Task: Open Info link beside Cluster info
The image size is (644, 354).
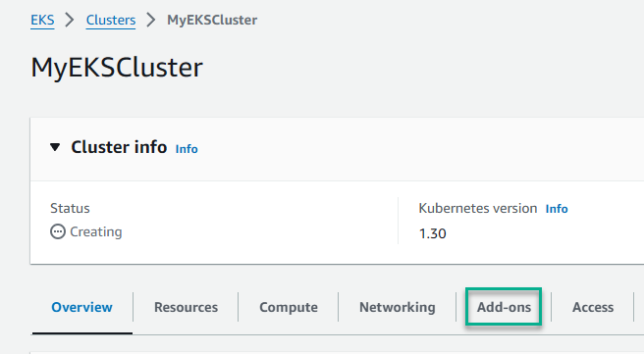Action: click(187, 149)
